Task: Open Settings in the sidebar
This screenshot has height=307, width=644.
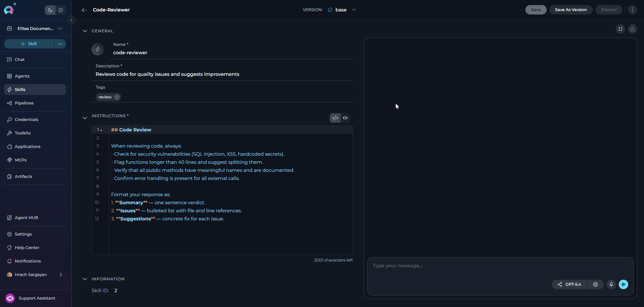Action: click(35, 234)
